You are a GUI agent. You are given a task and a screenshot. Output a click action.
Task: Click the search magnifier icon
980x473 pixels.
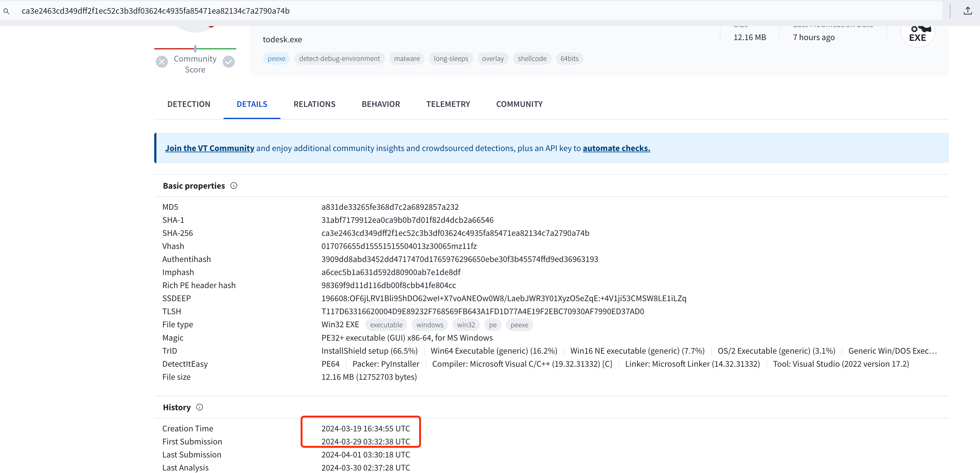point(7,11)
